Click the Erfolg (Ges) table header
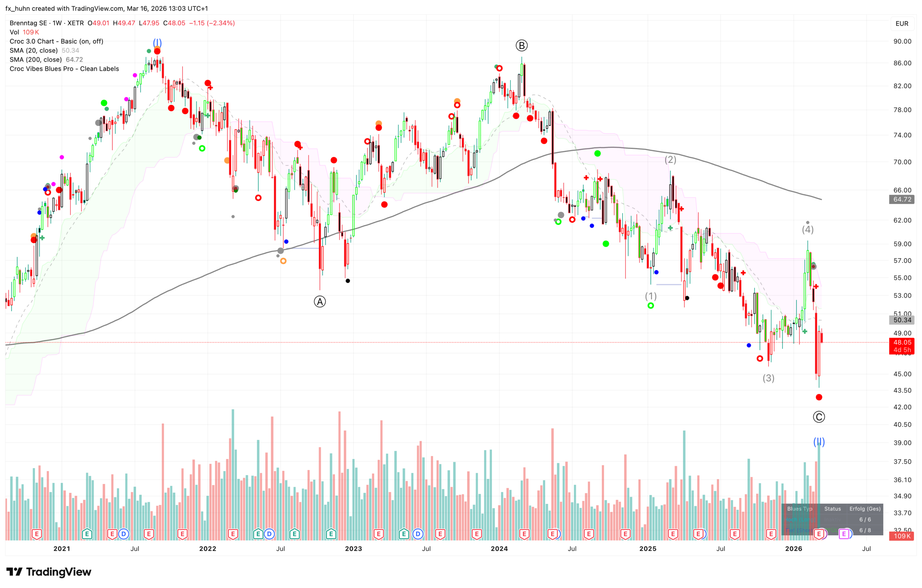 (x=864, y=509)
